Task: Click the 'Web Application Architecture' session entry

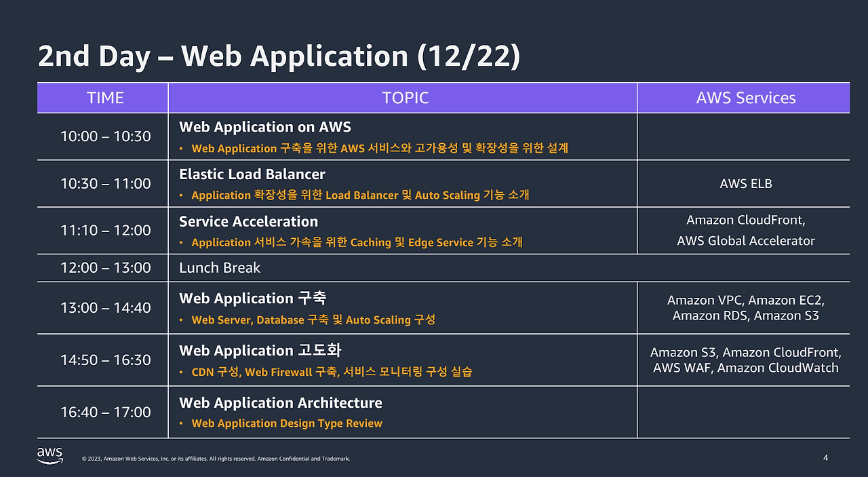Action: pos(280,402)
